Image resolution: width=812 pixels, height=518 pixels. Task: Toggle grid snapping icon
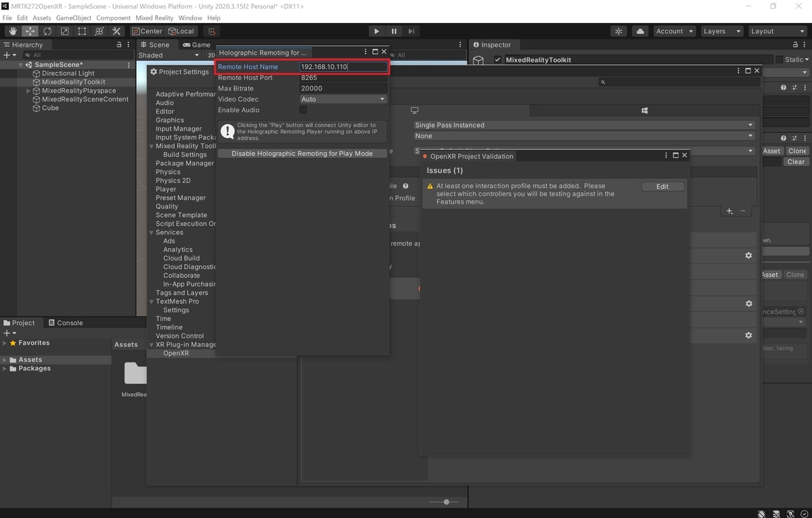(212, 31)
